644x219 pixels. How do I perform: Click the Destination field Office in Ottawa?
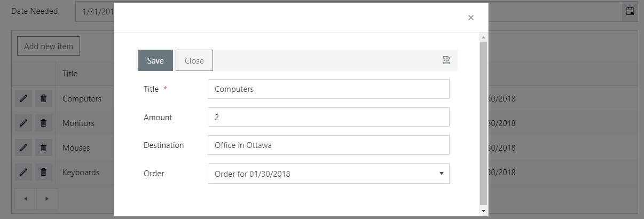tap(328, 145)
